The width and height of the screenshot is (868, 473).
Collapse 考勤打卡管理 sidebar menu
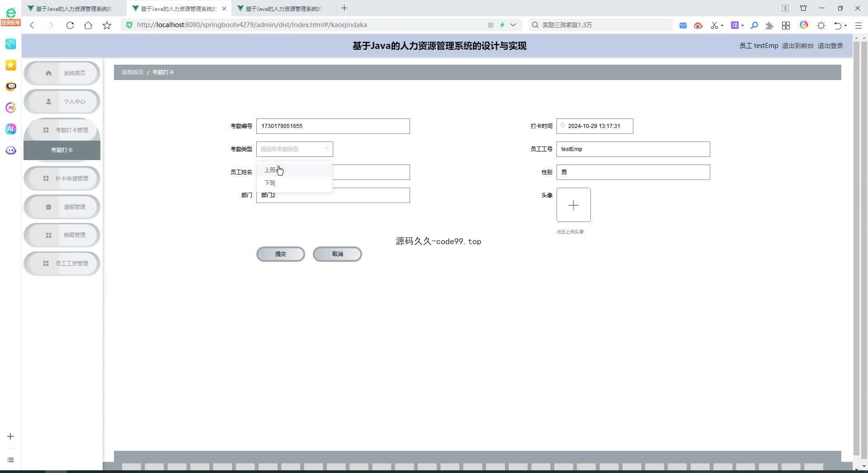62,130
